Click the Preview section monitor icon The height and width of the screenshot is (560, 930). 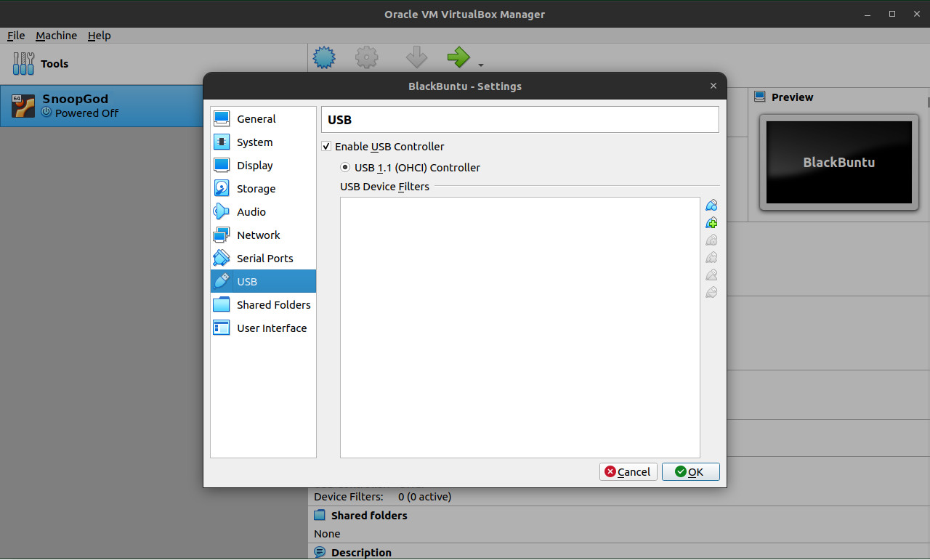[760, 97]
